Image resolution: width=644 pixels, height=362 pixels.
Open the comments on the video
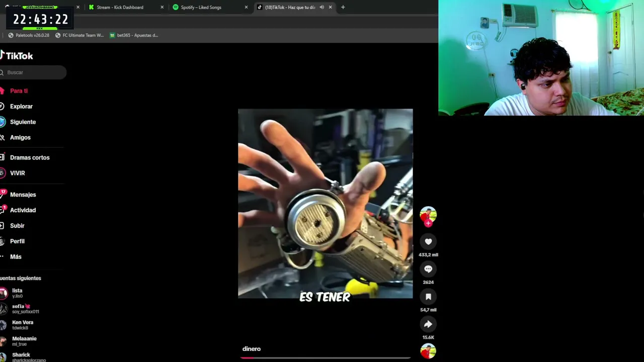point(428,269)
